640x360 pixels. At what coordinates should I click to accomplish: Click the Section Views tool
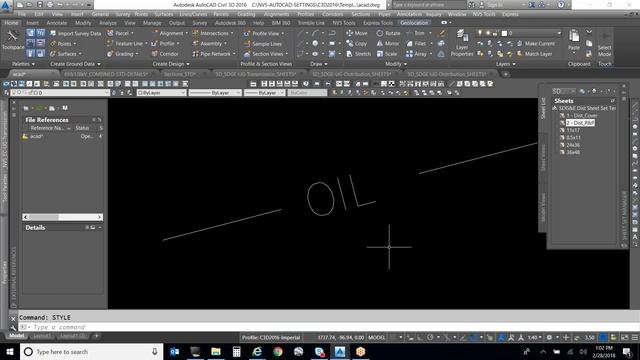point(265,54)
